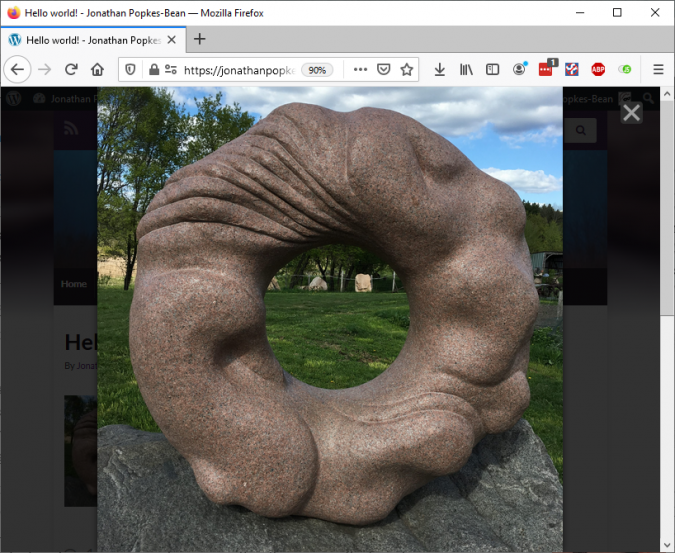Open tracking protection shield info
Viewport: 675px width, 553px height.
pos(130,69)
